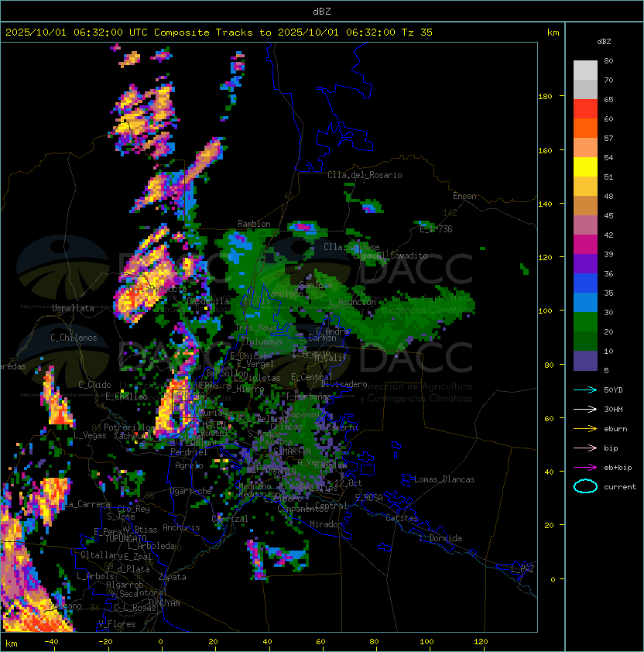
Task: Pick the light gray 70-80 dBZ swatch
Action: point(585,70)
